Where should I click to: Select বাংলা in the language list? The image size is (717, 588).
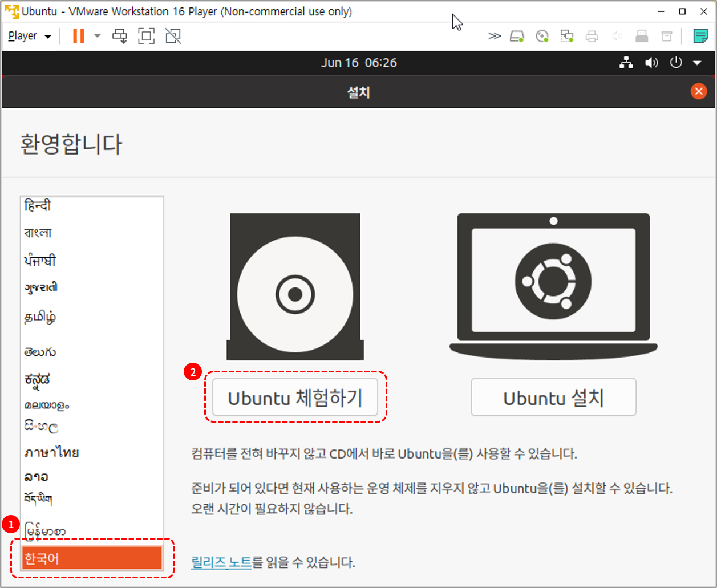click(92, 233)
